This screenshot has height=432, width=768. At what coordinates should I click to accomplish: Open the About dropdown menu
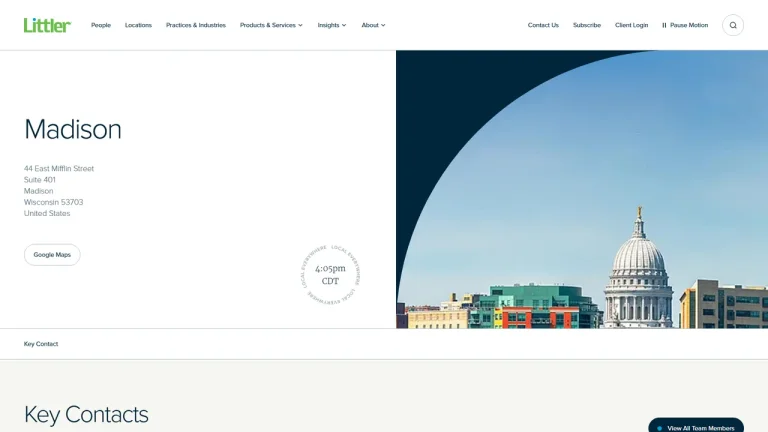373,25
